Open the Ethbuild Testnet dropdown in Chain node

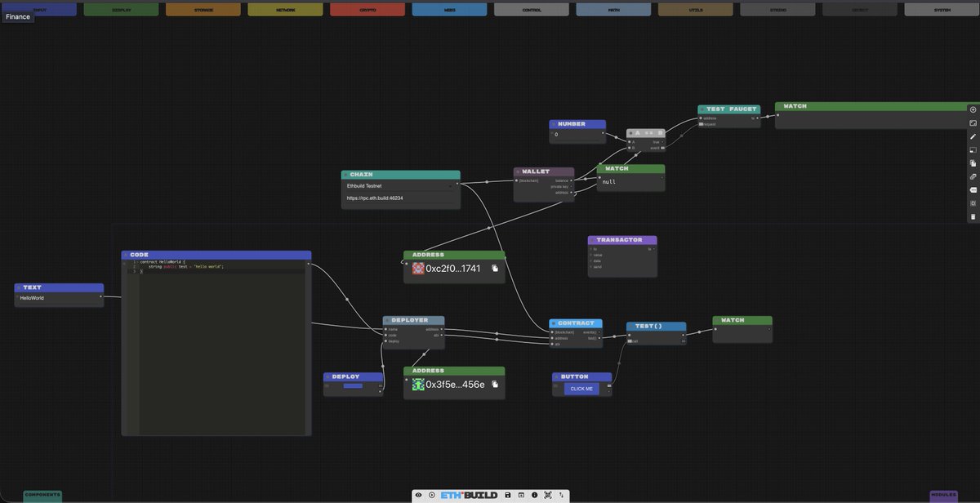point(399,185)
